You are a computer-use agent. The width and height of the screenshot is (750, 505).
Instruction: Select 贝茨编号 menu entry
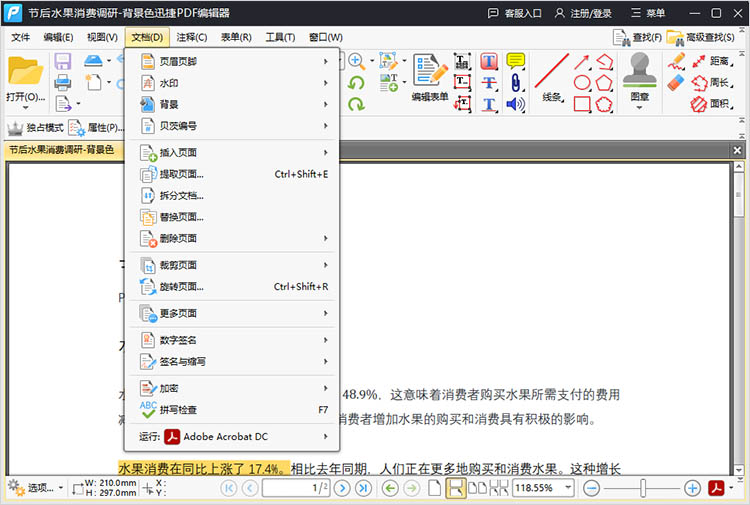(x=232, y=126)
